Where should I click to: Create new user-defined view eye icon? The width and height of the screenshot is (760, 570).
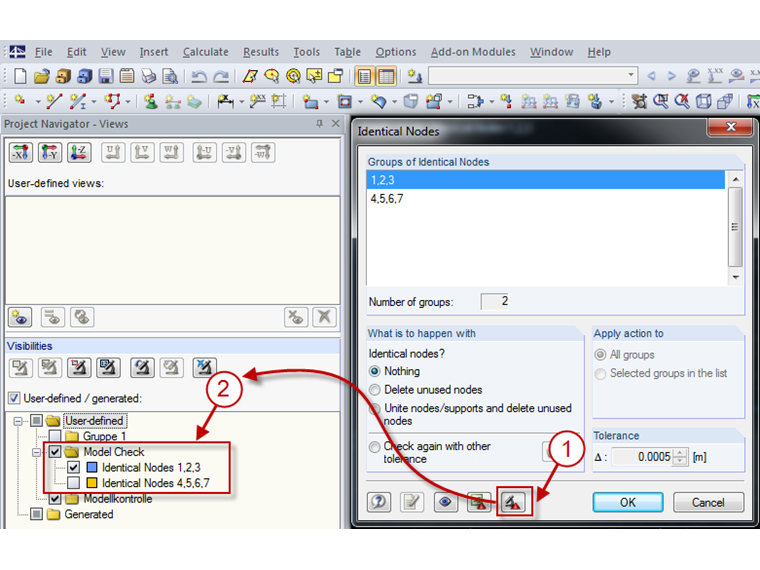(20, 317)
